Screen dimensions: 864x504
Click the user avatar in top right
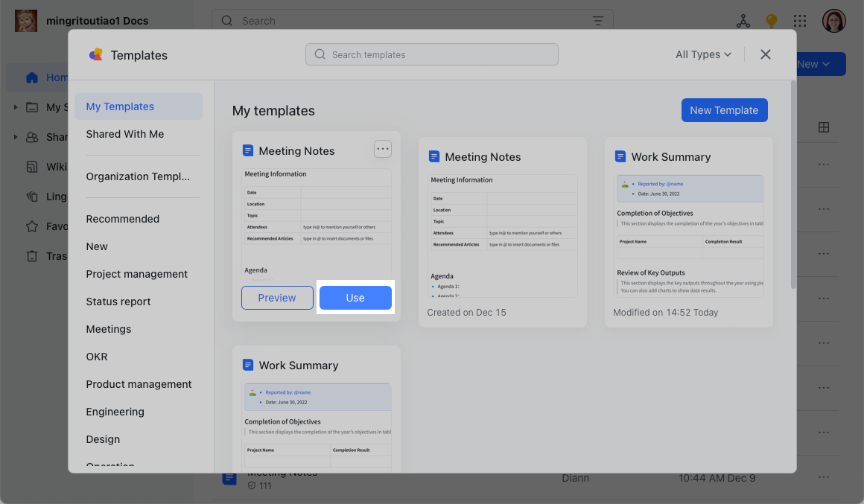pyautogui.click(x=833, y=21)
